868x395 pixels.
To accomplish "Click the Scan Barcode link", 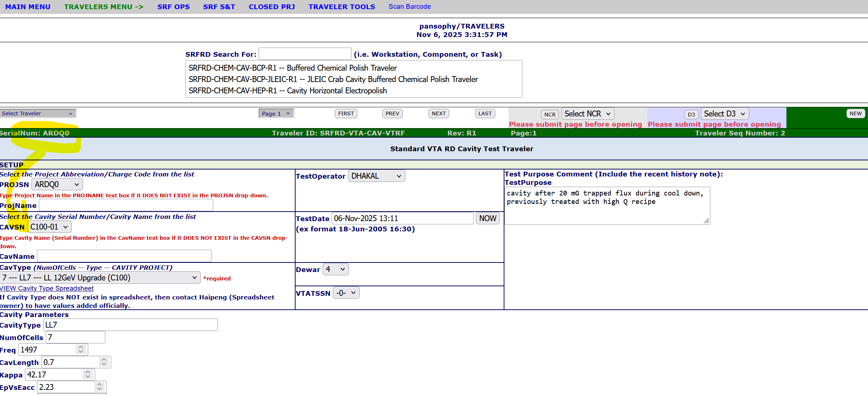I will pos(409,7).
